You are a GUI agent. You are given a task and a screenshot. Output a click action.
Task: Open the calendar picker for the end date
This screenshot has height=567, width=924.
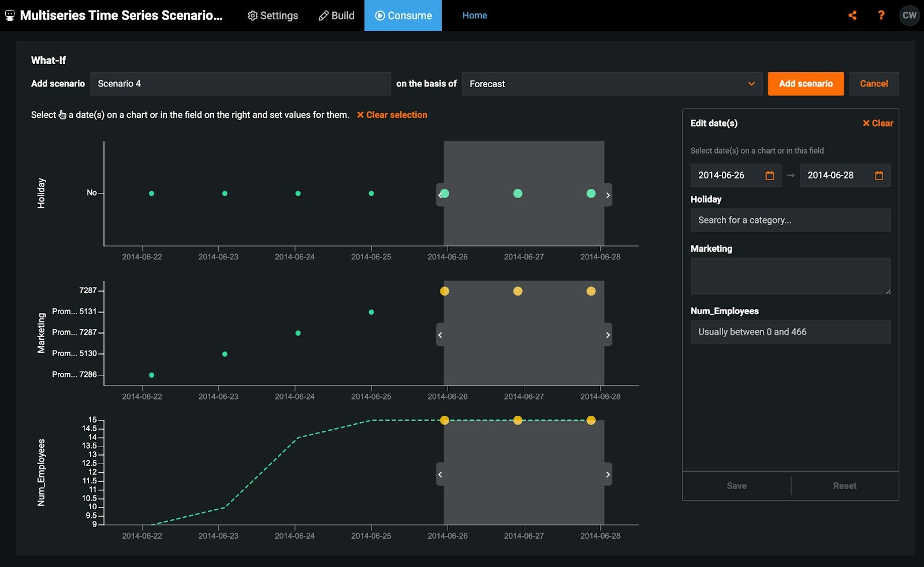(880, 175)
